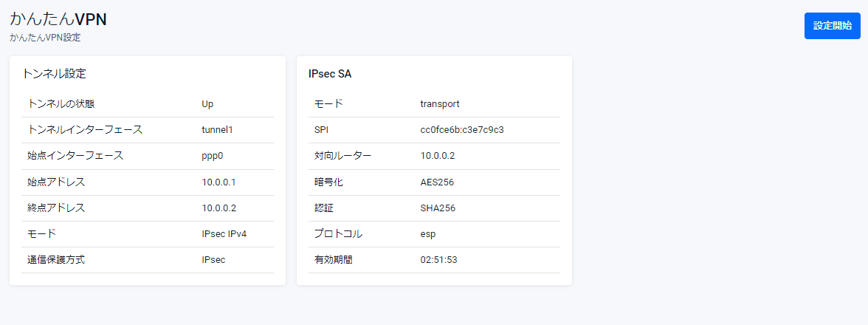Click the かんたんVPN設定 subtitle text
This screenshot has height=325, width=868.
pyautogui.click(x=45, y=38)
